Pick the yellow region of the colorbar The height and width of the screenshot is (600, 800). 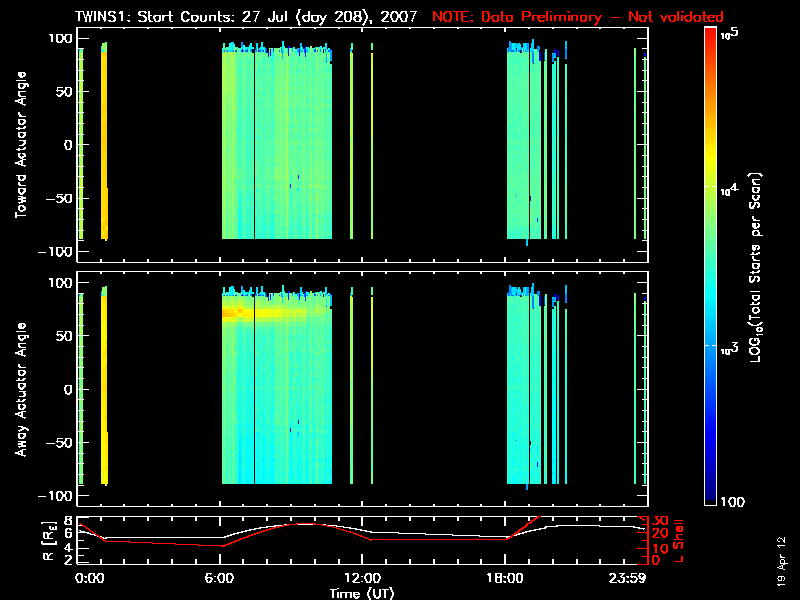pos(711,180)
